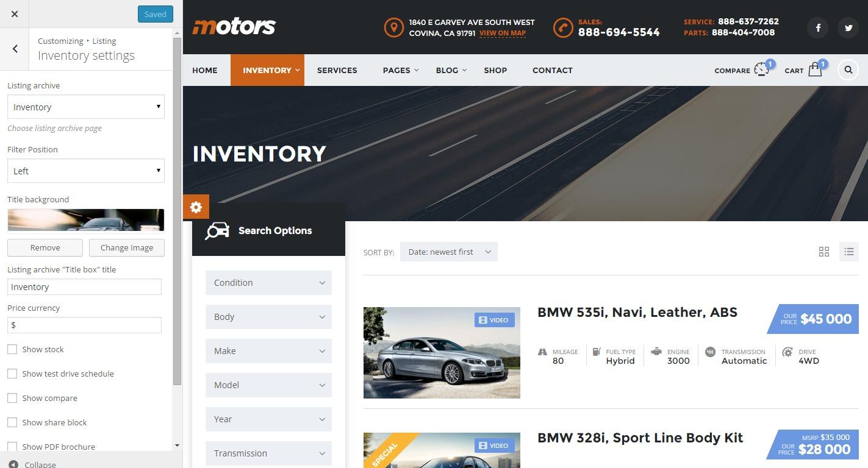Go back with the customizer back arrow
The height and width of the screenshot is (468, 868).
[x=15, y=49]
